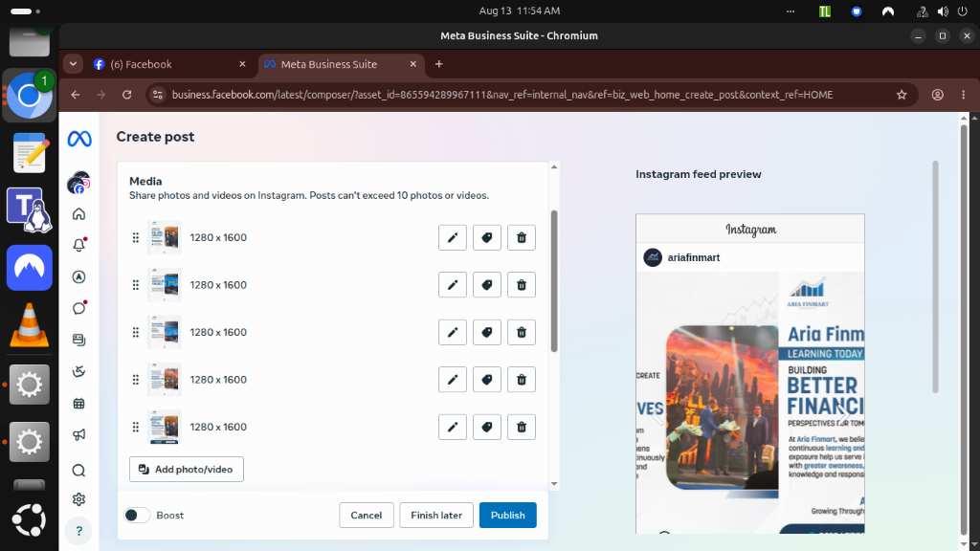Tag products on the second media item
The height and width of the screenshot is (551, 980).
coord(486,285)
